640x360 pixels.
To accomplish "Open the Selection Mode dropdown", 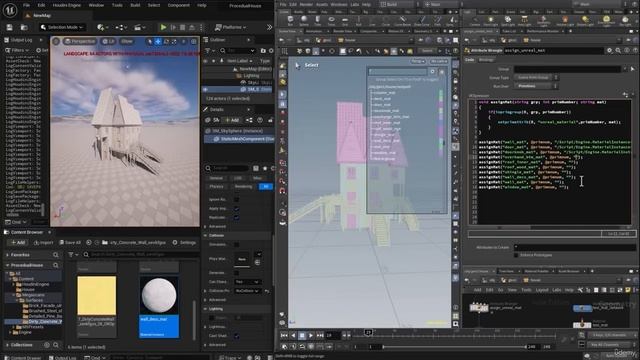I will coord(62,27).
